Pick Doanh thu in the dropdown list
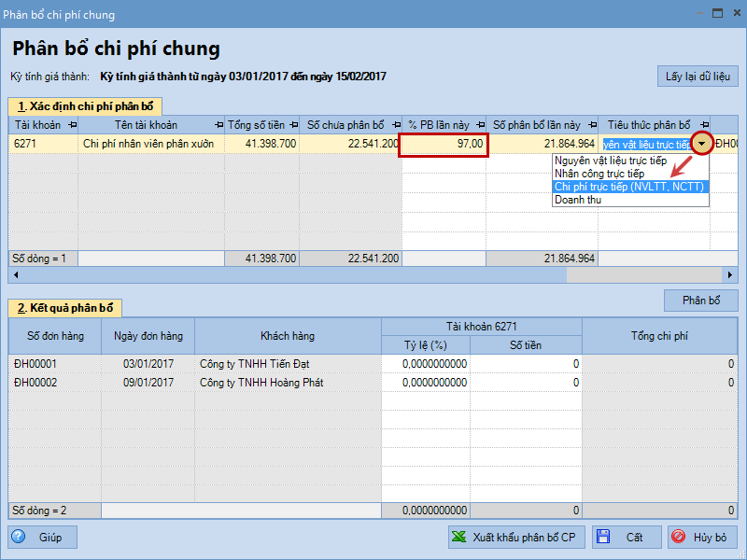The width and height of the screenshot is (747, 560). (x=578, y=200)
